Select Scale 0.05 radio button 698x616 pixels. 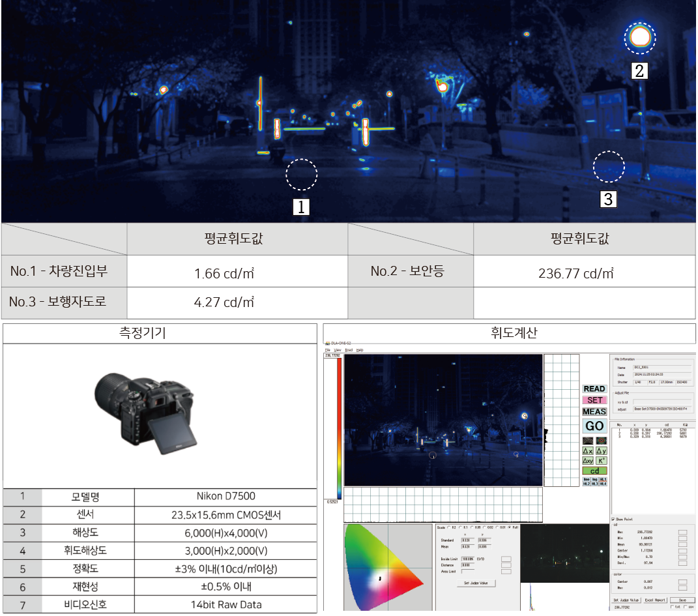click(472, 527)
